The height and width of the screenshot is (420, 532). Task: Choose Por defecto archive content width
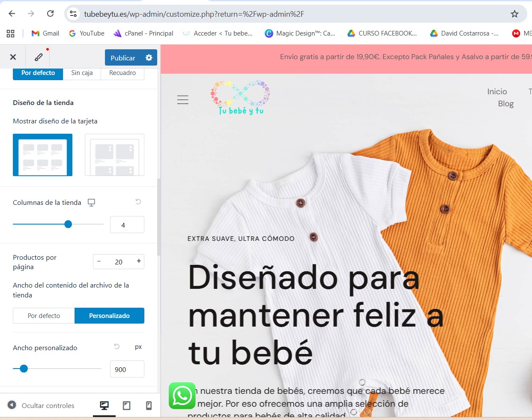tap(44, 316)
